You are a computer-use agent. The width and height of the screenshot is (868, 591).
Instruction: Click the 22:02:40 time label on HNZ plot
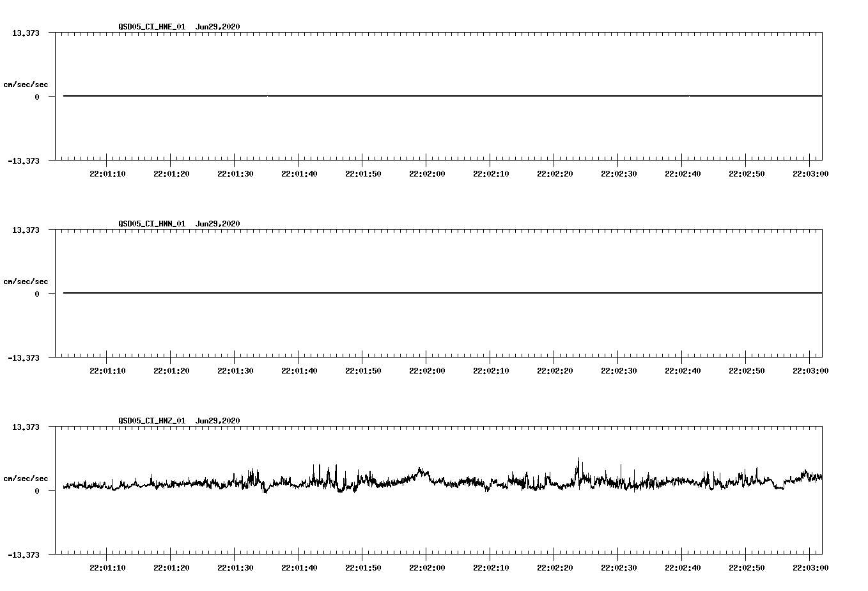(x=683, y=568)
